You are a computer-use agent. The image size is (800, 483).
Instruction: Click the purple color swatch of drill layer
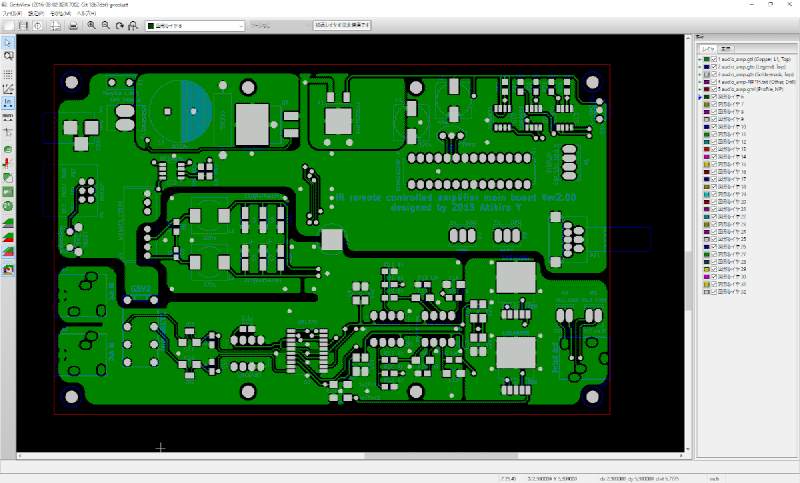[707, 82]
